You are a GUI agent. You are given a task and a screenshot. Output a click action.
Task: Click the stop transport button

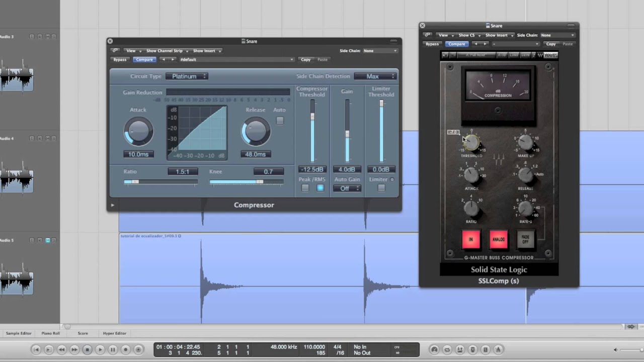tap(87, 349)
